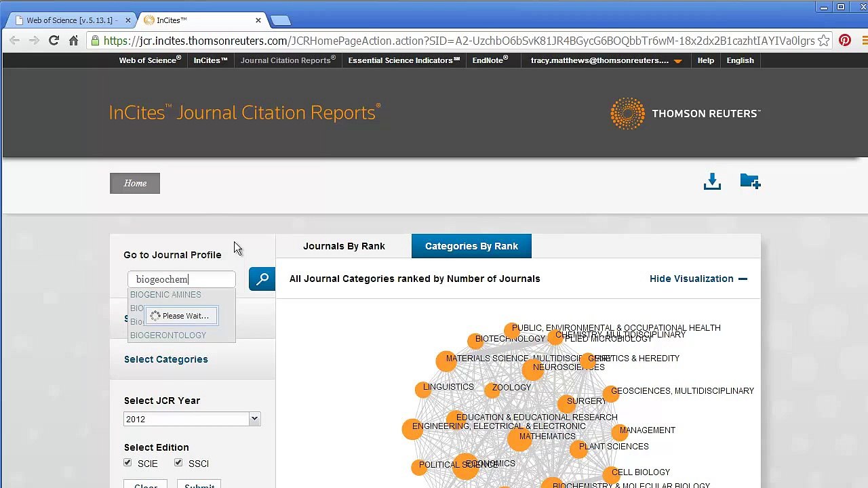Open EndNote from top navigation

click(490, 60)
